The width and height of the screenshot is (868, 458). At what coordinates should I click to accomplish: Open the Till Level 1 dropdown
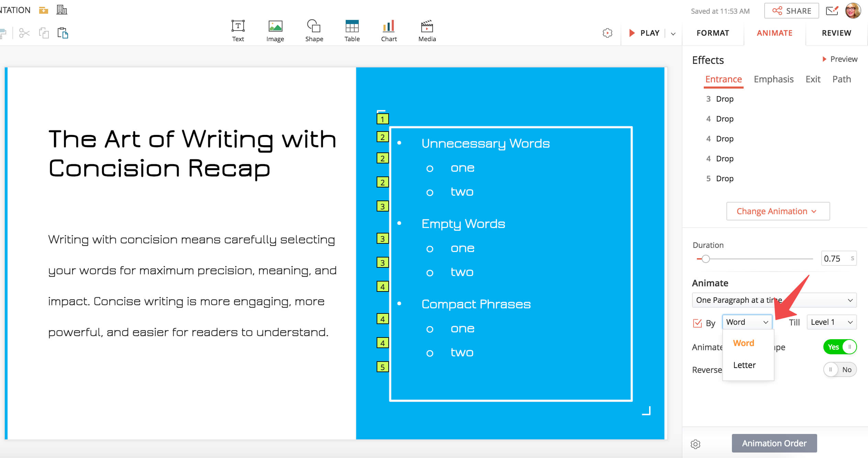tap(831, 322)
